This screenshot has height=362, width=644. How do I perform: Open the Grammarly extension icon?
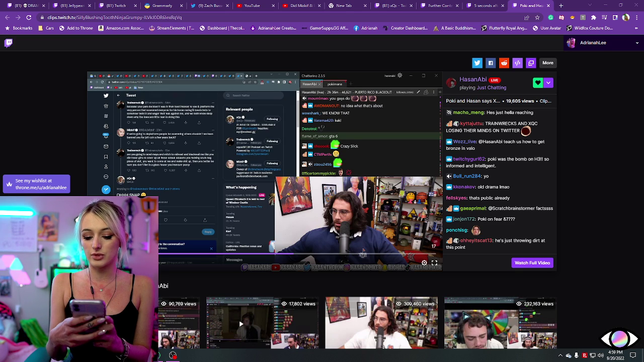pyautogui.click(x=551, y=17)
